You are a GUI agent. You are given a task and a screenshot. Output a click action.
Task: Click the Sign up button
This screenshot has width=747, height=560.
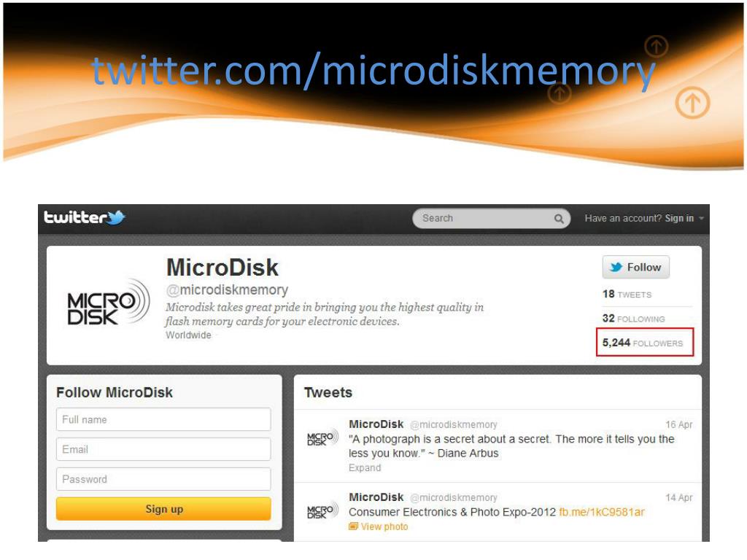point(163,509)
